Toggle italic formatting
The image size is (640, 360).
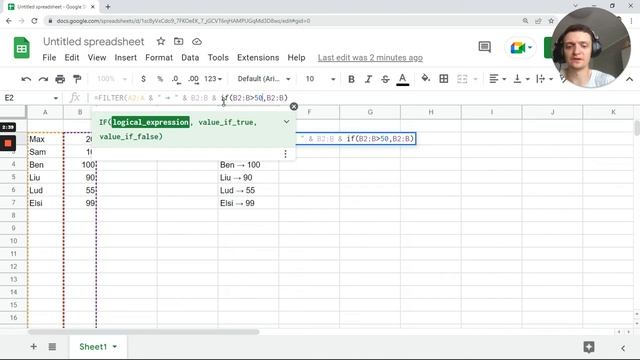pos(368,79)
